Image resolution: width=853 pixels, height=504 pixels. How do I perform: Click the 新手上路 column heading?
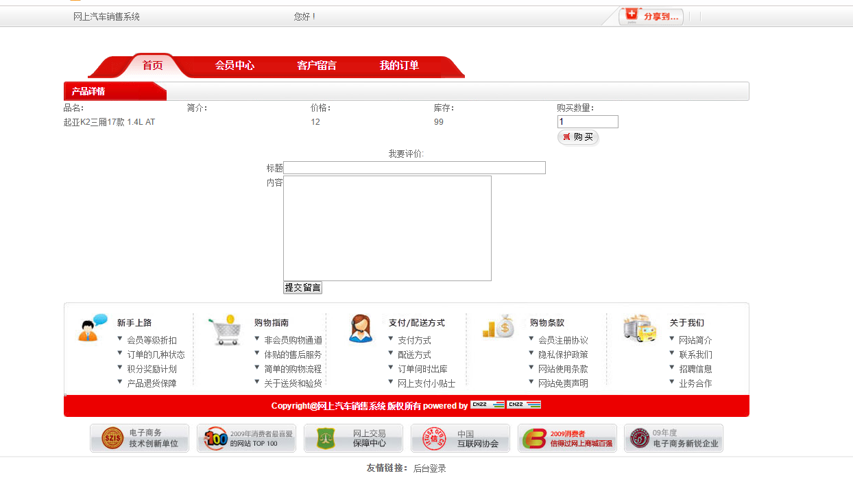(x=134, y=322)
